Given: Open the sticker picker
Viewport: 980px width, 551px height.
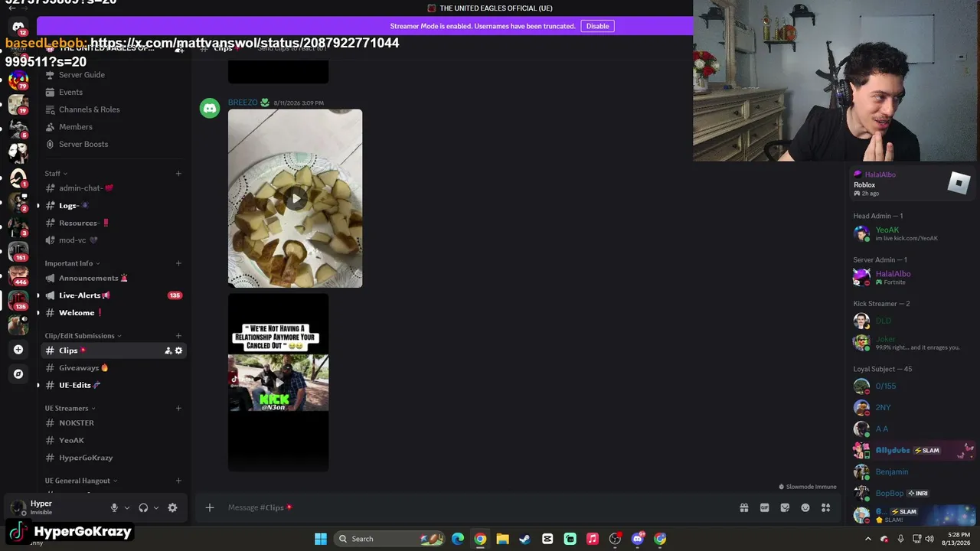Looking at the screenshot, I should (x=785, y=507).
